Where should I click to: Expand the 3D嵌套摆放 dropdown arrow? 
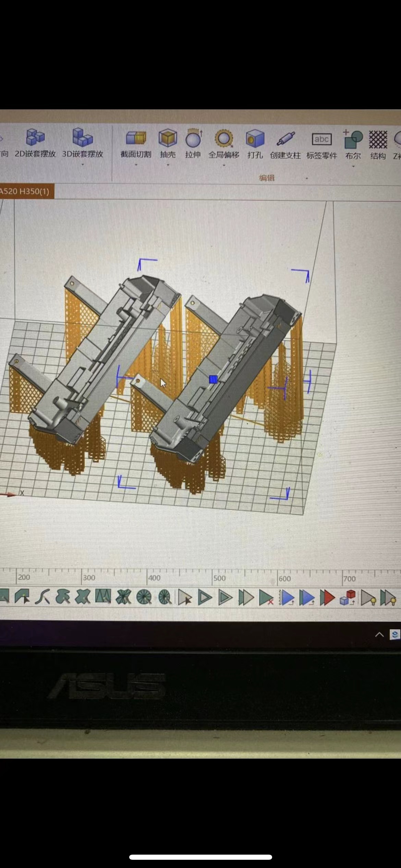pyautogui.click(x=83, y=165)
